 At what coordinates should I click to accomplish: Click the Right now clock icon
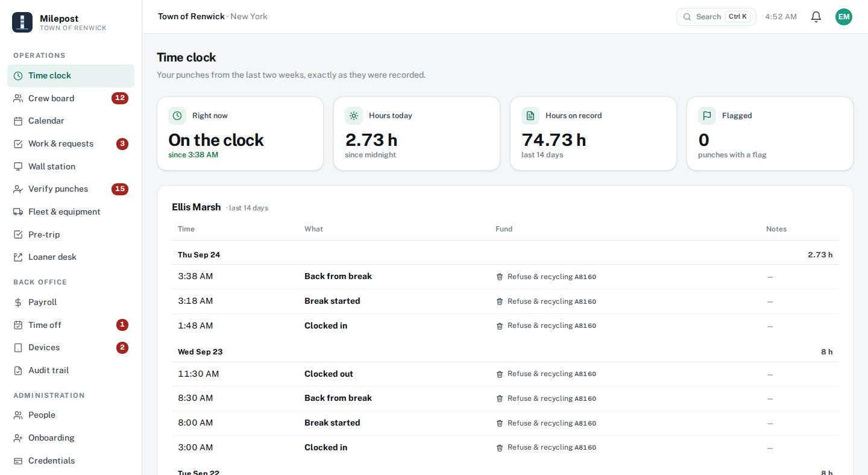(x=177, y=116)
